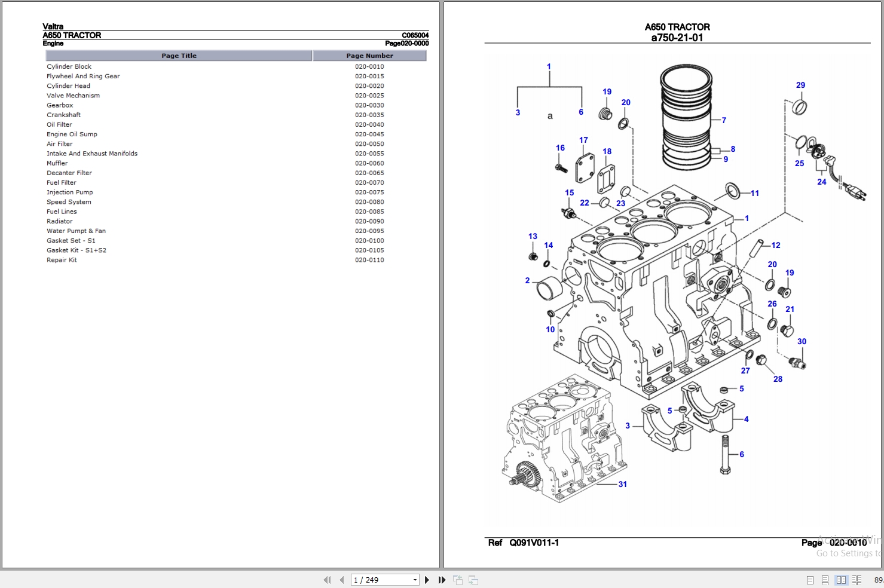
Task: Click part number 16 screw label
Action: (x=560, y=148)
